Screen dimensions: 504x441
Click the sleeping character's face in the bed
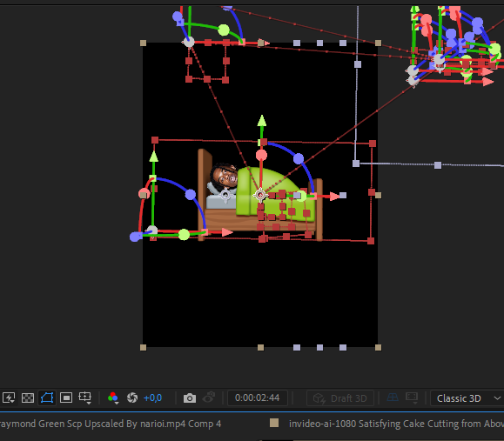225,177
